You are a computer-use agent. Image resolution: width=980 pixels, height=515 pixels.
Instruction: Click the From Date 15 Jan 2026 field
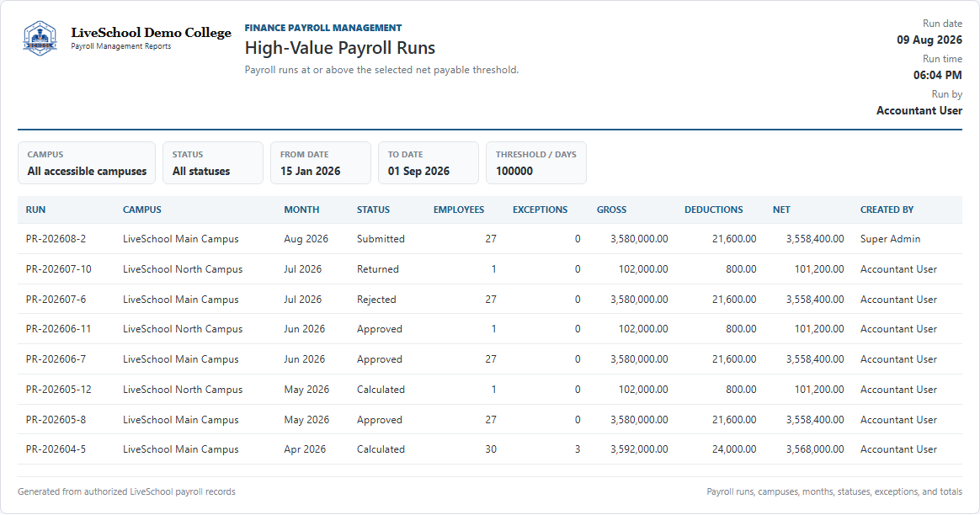point(321,163)
